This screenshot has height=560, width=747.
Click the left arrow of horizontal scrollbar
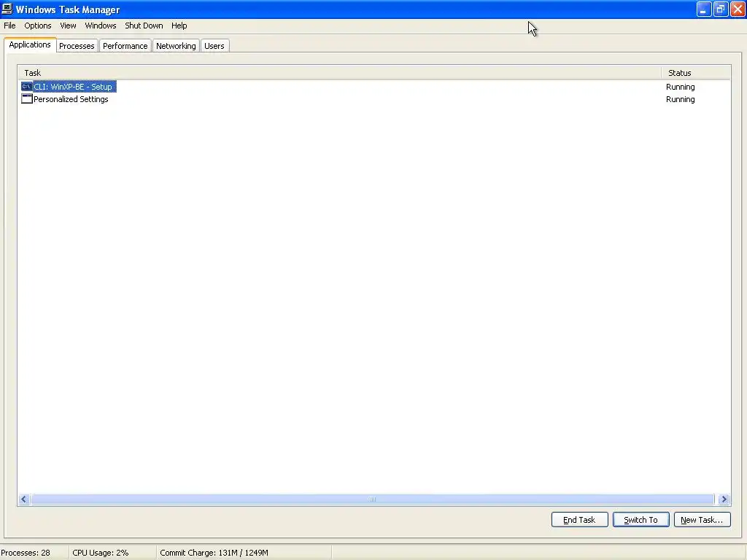[x=24, y=499]
